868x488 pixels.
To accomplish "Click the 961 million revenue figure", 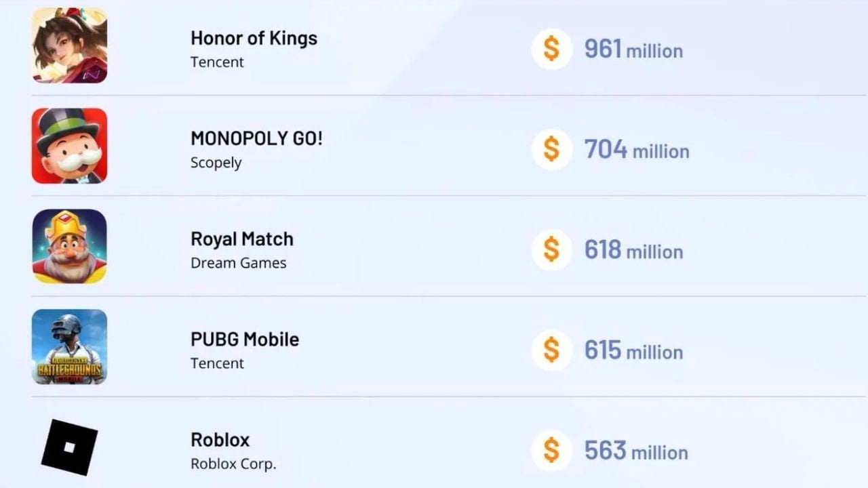I will coord(633,49).
